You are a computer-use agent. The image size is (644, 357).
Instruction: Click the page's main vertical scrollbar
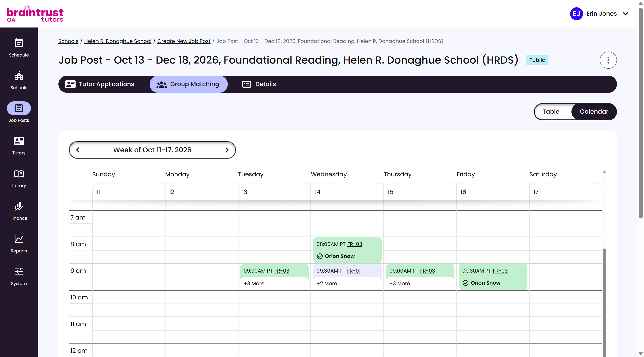click(x=641, y=113)
